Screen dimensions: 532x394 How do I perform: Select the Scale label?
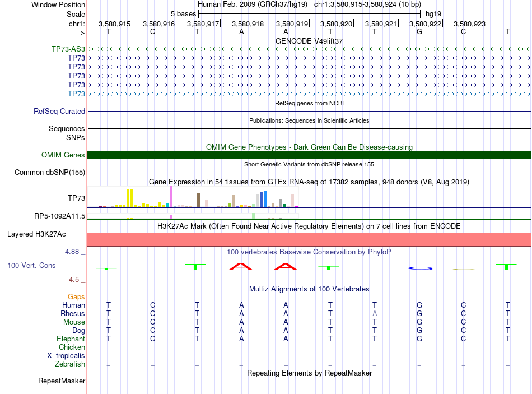(76, 14)
